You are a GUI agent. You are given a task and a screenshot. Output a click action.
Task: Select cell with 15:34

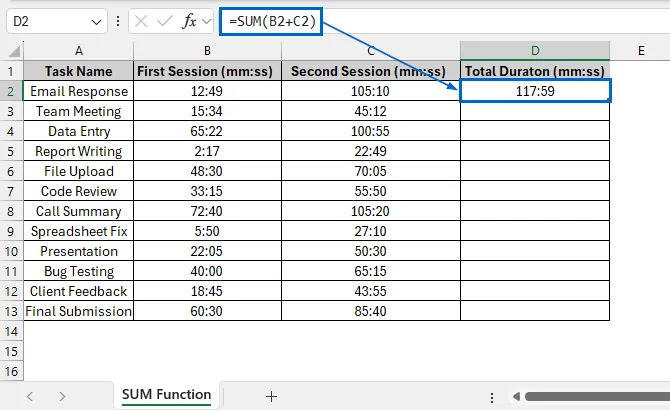[207, 111]
